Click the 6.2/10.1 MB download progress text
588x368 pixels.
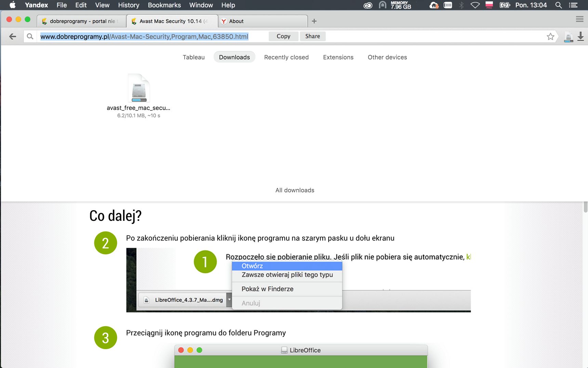(x=138, y=116)
